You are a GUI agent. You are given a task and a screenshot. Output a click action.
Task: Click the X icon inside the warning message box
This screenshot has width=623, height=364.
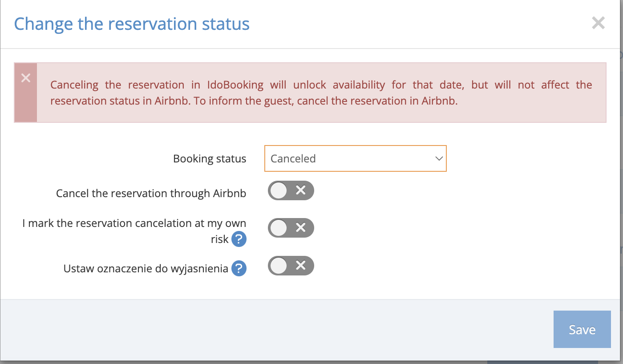coord(25,77)
